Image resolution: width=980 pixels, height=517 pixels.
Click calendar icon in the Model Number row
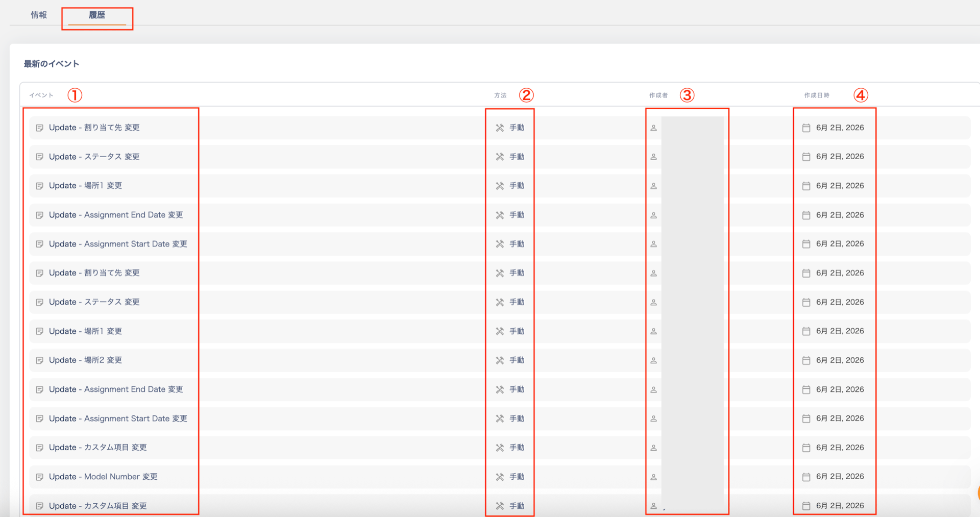806,477
